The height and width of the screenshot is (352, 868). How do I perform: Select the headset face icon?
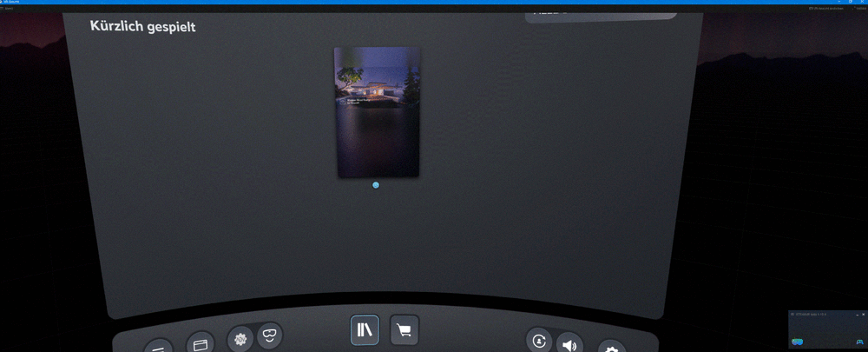click(x=269, y=335)
